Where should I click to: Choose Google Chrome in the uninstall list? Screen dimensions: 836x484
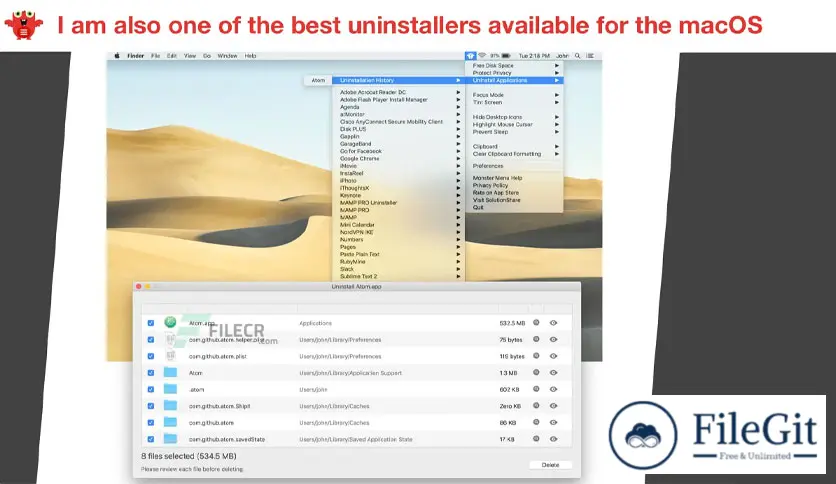tap(397, 159)
